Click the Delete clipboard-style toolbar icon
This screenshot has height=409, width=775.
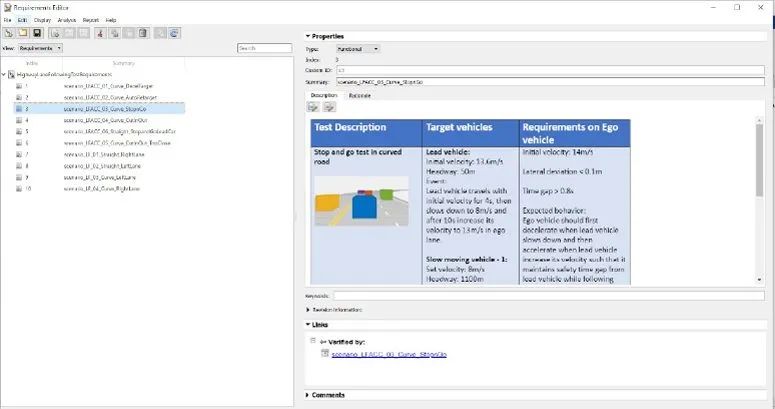coord(143,33)
